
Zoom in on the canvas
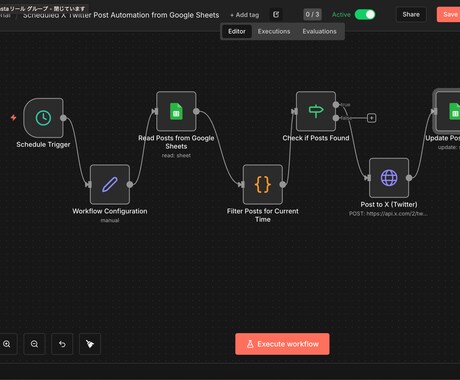7,344
